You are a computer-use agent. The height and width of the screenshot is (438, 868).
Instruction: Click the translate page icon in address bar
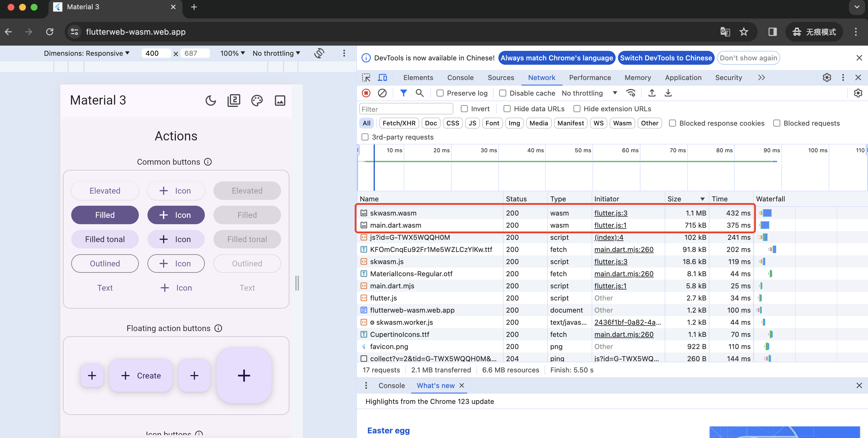725,32
